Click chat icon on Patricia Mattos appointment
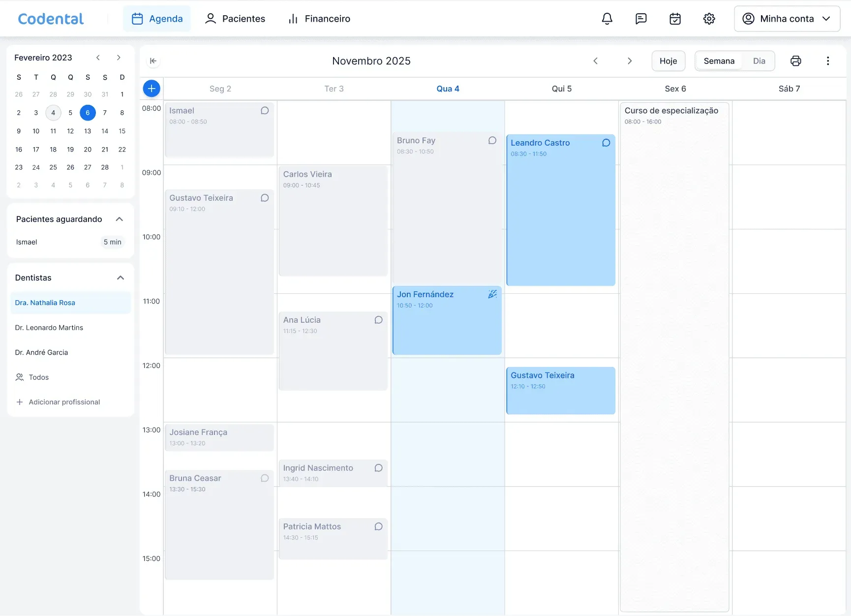 (x=378, y=526)
